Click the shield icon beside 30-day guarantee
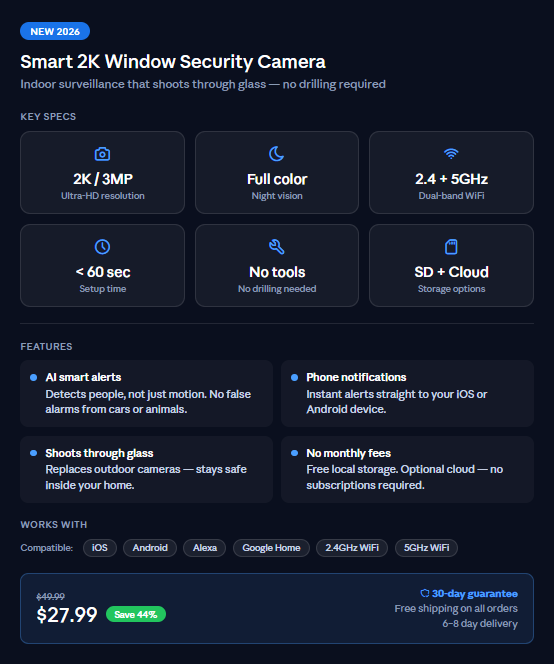Screen dimensions: 554x664 click(x=424, y=593)
